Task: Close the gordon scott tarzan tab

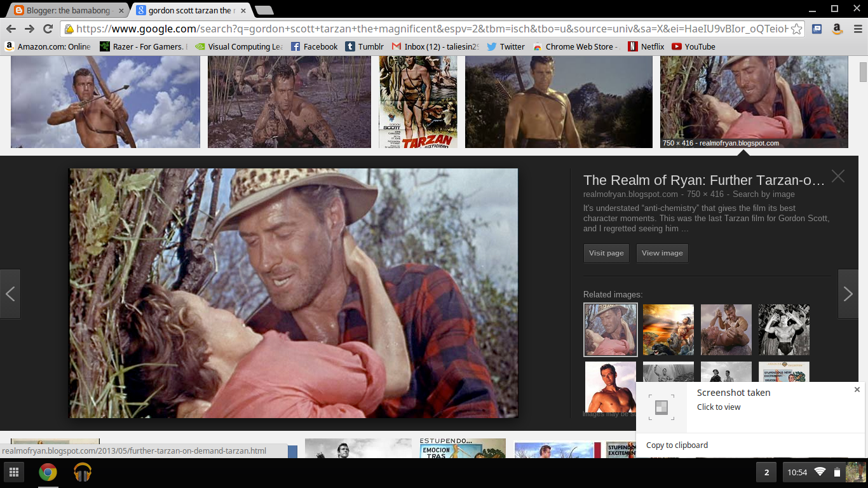Action: [x=243, y=11]
